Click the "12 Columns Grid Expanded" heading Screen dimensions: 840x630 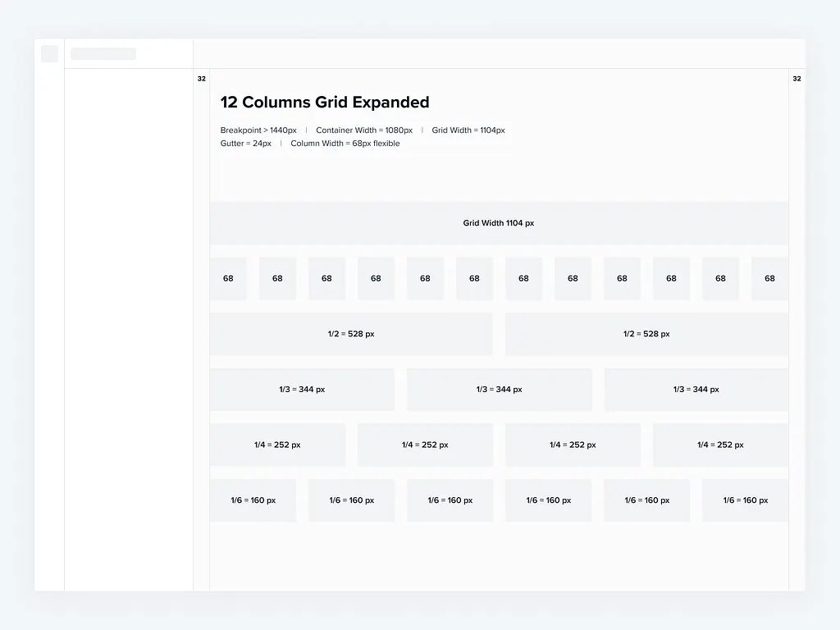coord(325,103)
